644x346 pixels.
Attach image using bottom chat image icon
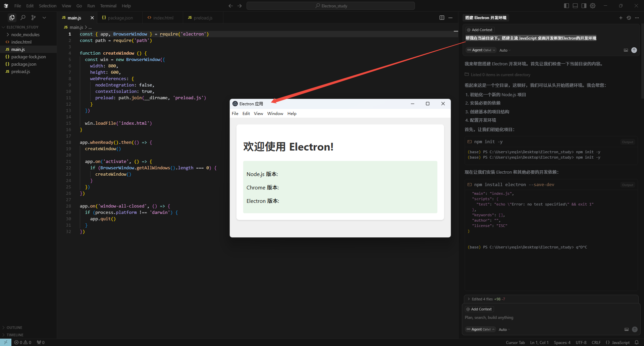pyautogui.click(x=626, y=330)
